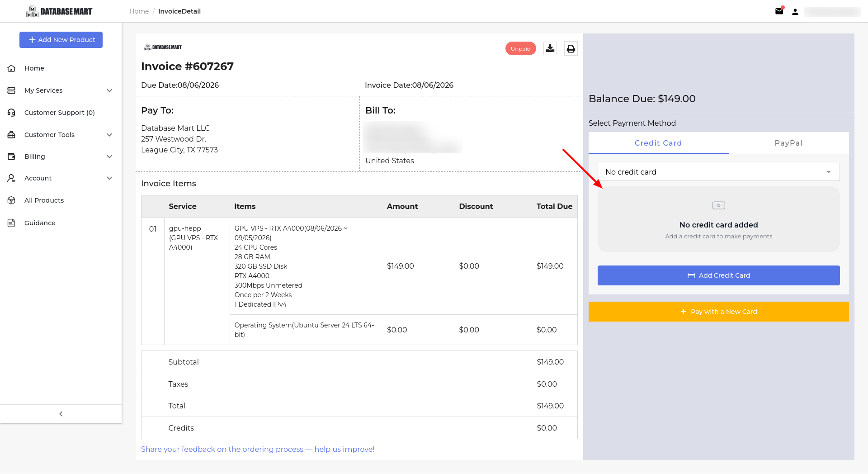Open the No credit card dropdown

pos(719,172)
